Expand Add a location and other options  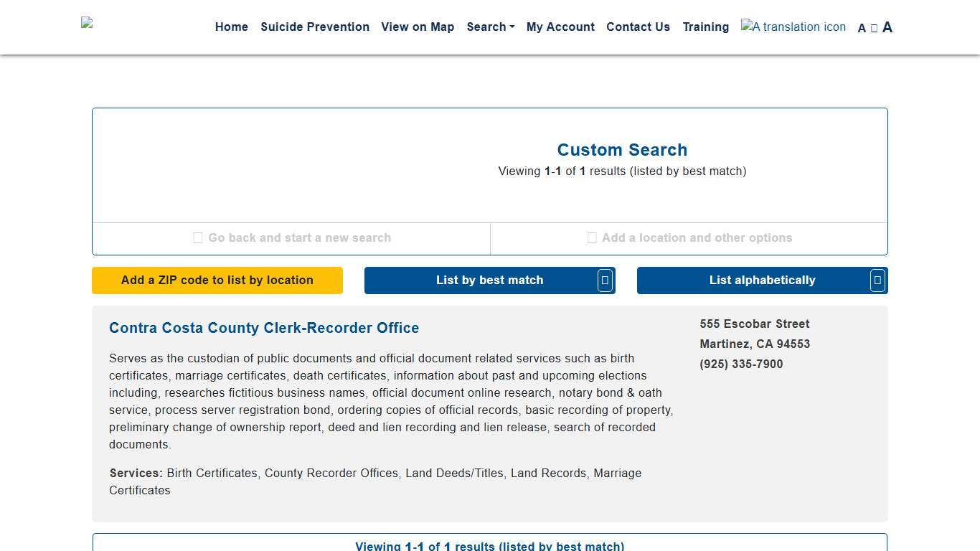coord(689,238)
